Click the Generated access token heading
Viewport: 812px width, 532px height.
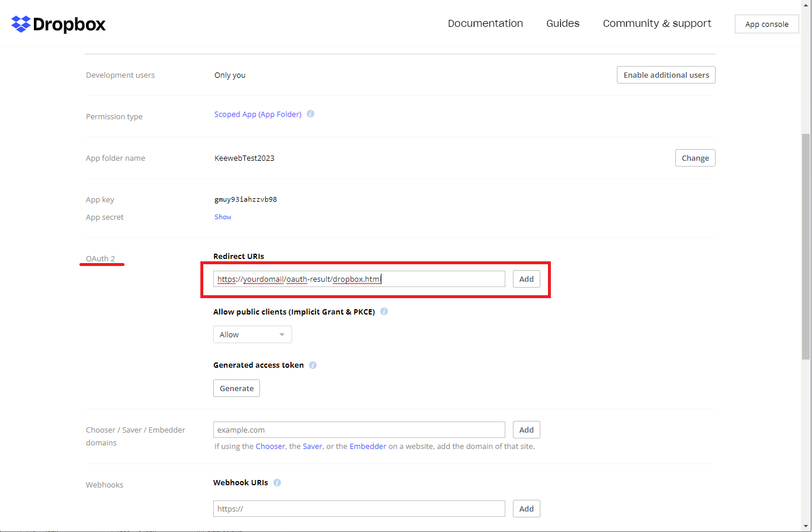[x=258, y=365]
